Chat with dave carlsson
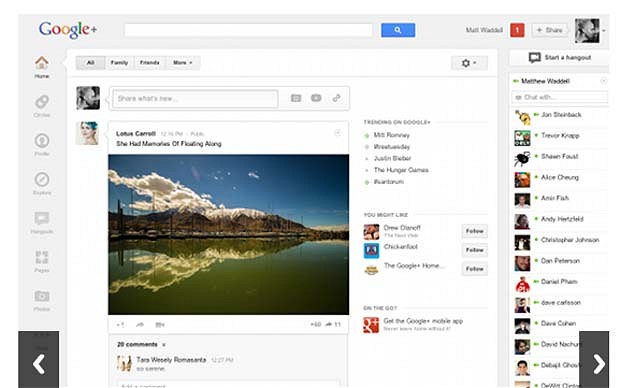This screenshot has height=388, width=620. point(561,303)
